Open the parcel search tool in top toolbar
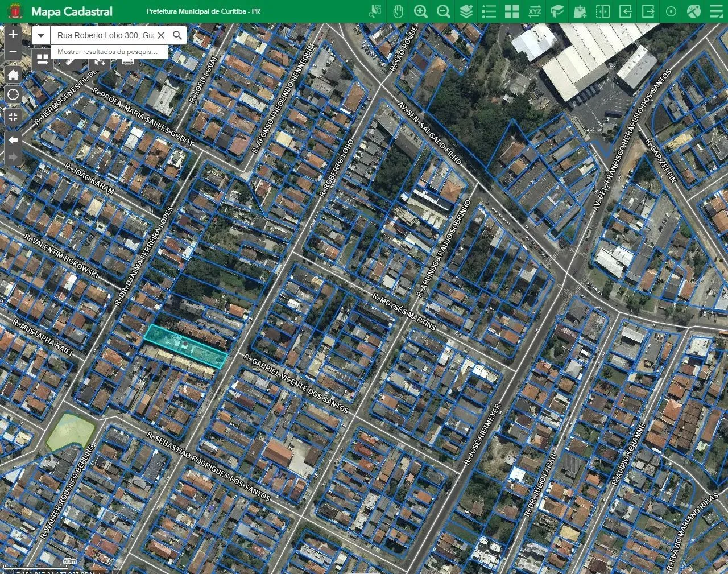The width and height of the screenshot is (728, 574). 375,11
